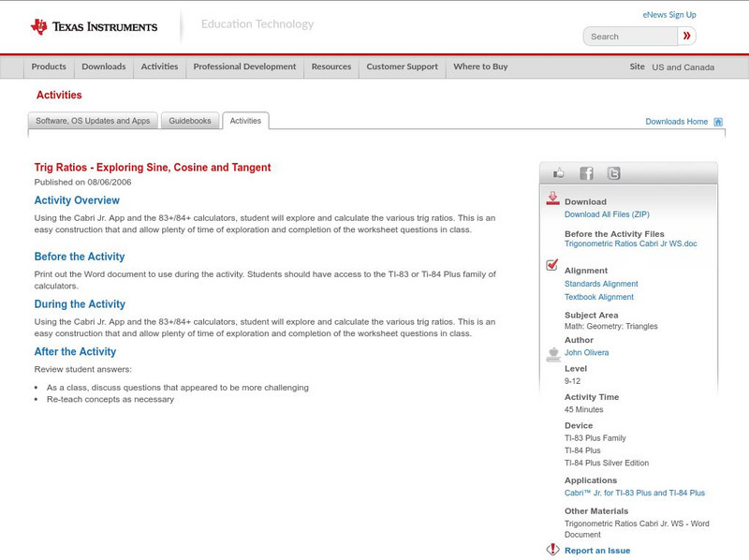
Task: Click the Downloads Home house icon
Action: tap(718, 122)
